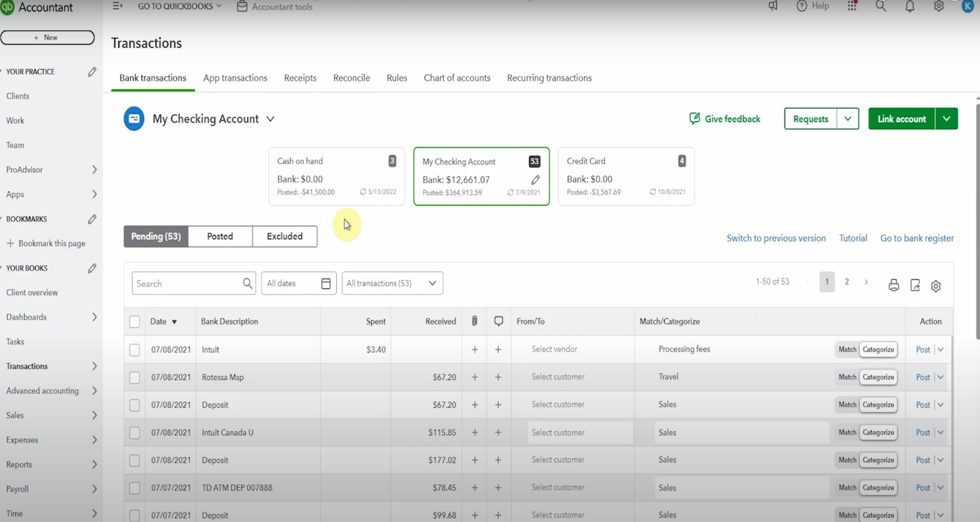Image resolution: width=980 pixels, height=522 pixels.
Task: Open table settings gear icon
Action: coord(936,286)
